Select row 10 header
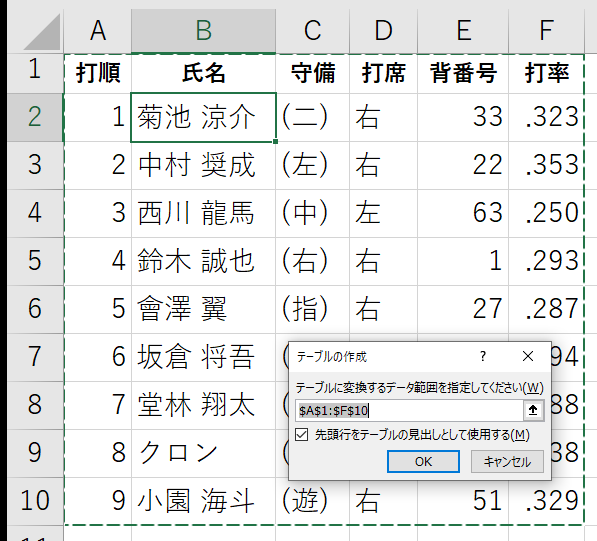 tap(35, 501)
